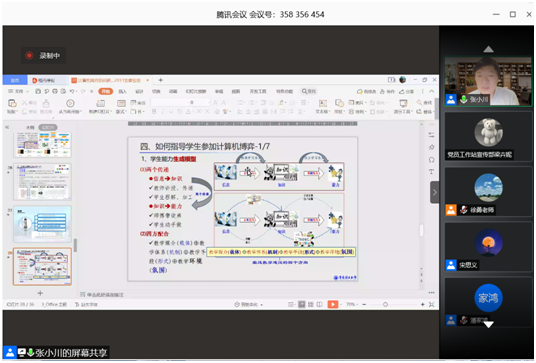Select the light blue slide thumbnail

click(x=42, y=224)
